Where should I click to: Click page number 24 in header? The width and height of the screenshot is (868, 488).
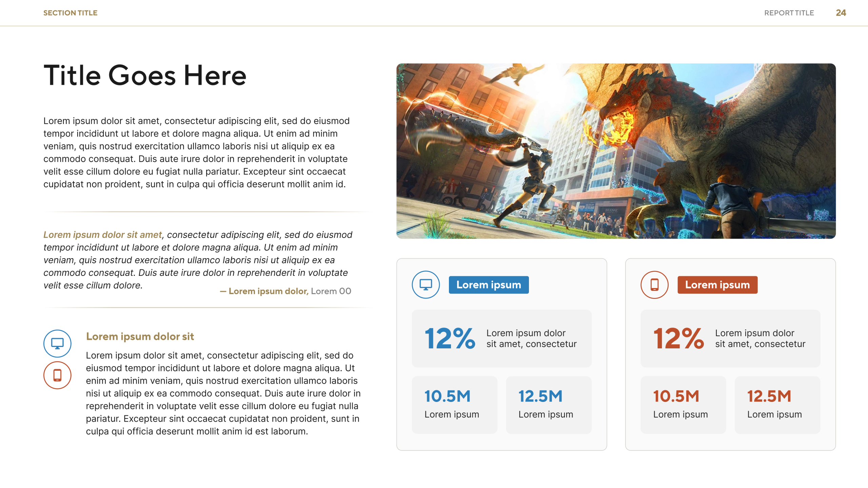tap(841, 13)
